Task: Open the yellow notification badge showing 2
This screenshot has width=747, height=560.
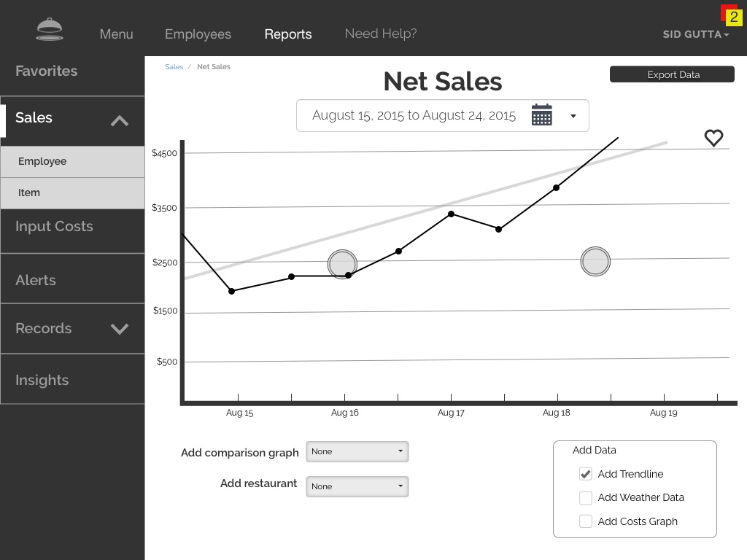Action: click(734, 17)
